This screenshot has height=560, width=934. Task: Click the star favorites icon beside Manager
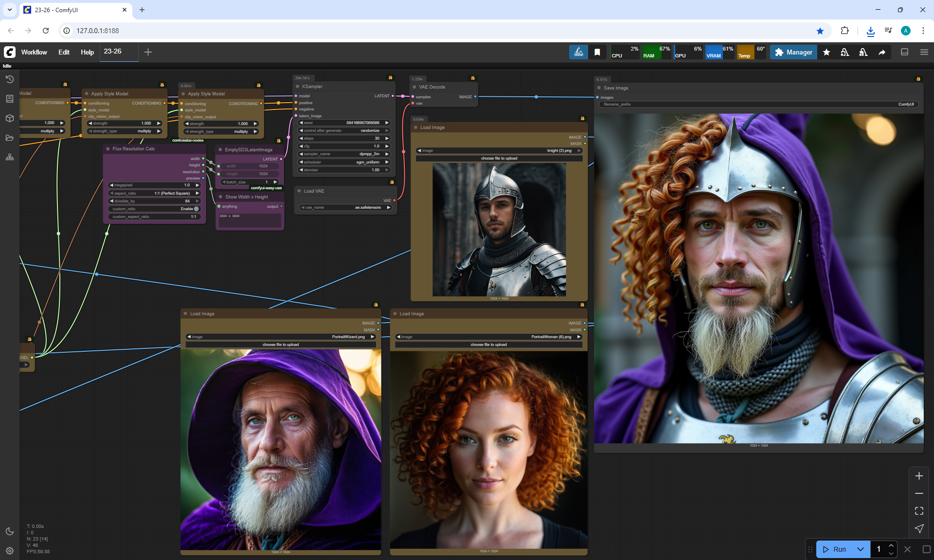pyautogui.click(x=826, y=52)
